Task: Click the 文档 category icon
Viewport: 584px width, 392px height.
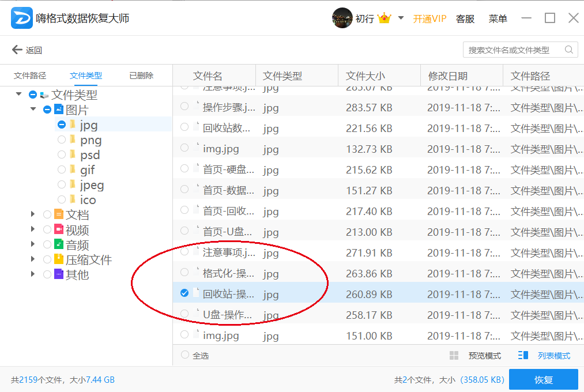Action: [59, 214]
